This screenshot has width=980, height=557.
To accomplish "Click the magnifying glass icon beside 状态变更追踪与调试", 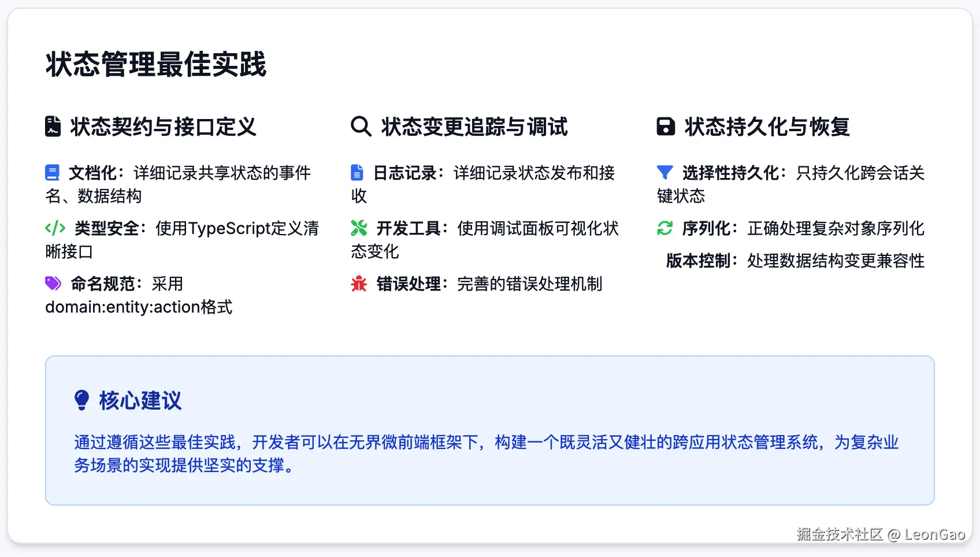I will point(361,127).
